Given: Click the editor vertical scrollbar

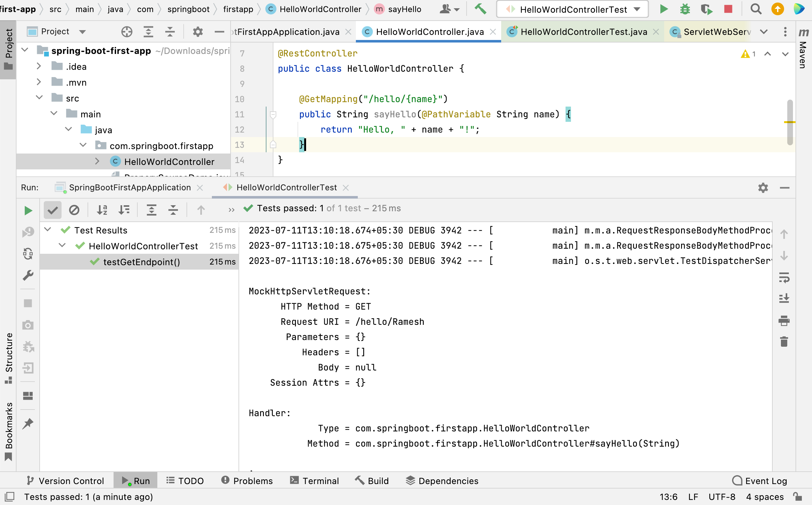Looking at the screenshot, I should [x=790, y=122].
